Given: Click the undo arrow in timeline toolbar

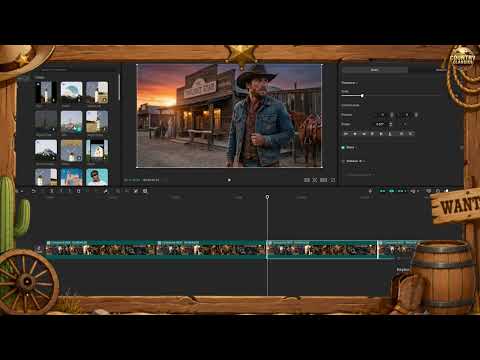Looking at the screenshot, I should pyautogui.click(x=34, y=191).
